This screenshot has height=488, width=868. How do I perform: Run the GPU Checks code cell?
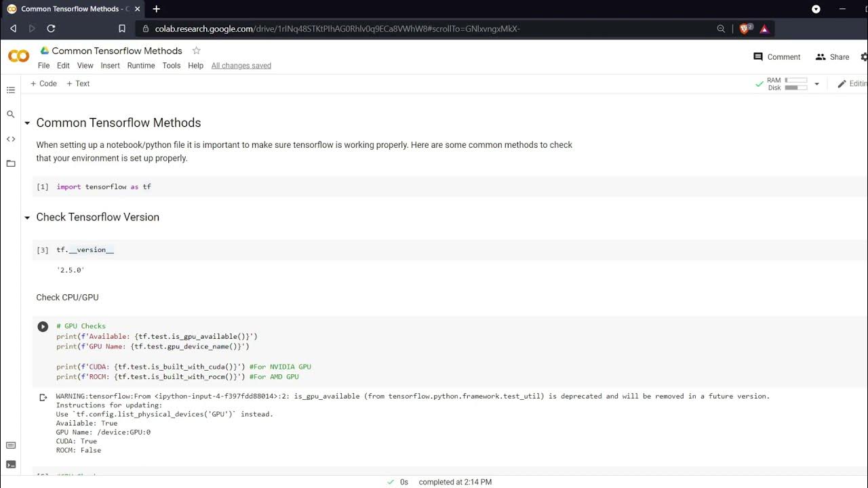point(43,327)
